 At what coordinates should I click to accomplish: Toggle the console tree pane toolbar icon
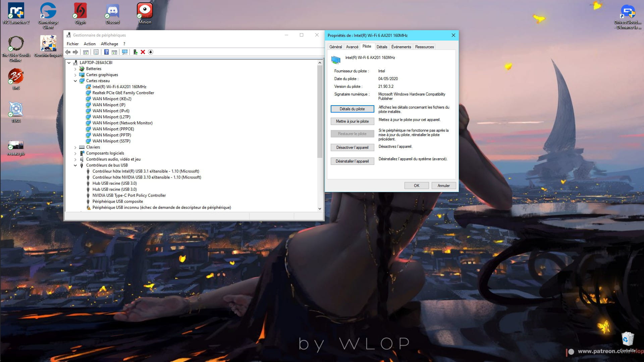click(86, 52)
